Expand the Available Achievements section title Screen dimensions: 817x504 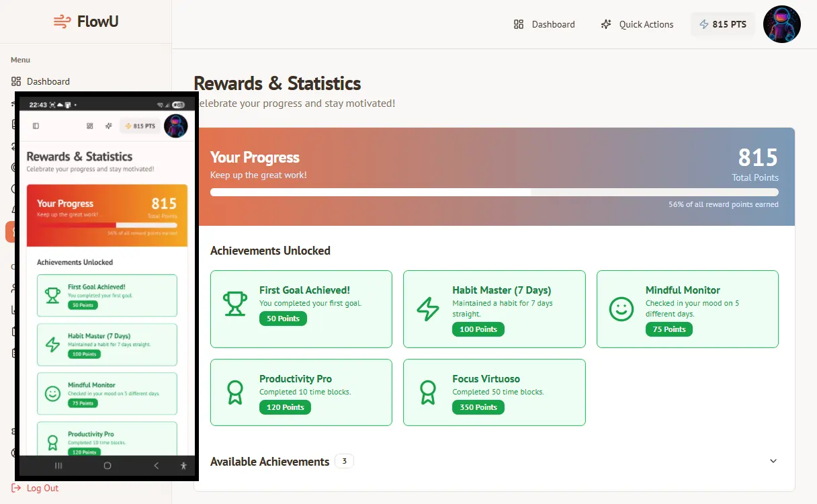pos(269,462)
